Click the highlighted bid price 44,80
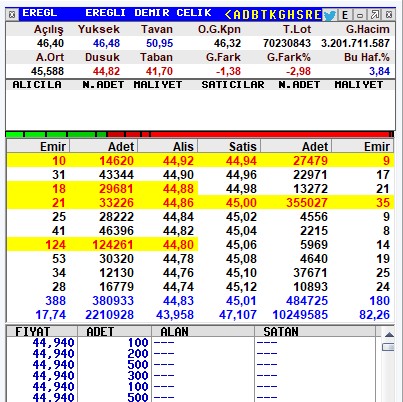Viewport: 403px width, 402px height. [x=178, y=245]
